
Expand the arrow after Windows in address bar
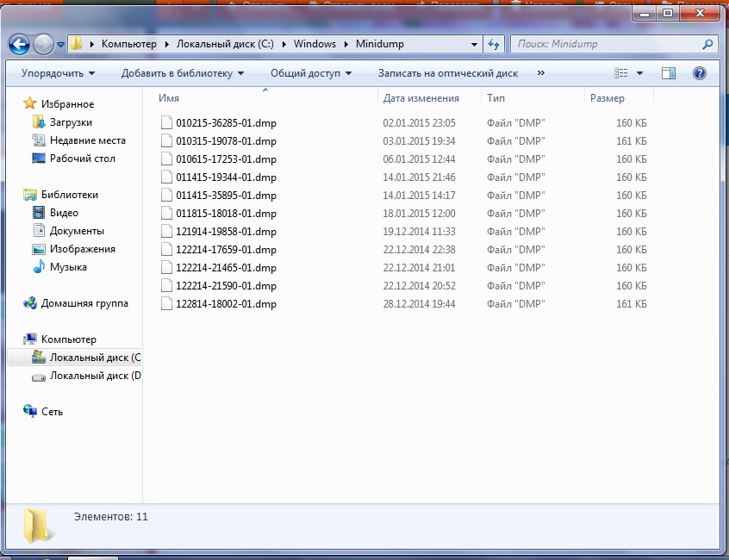coord(346,45)
